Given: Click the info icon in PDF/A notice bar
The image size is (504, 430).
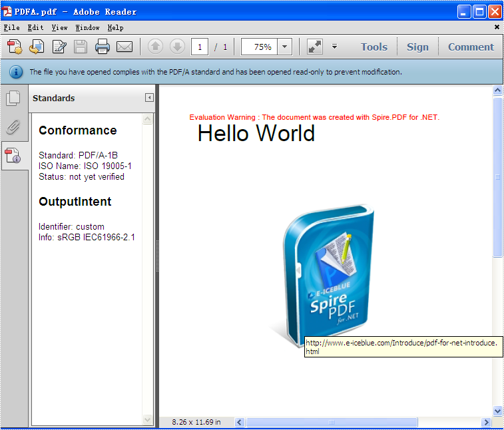Looking at the screenshot, I should pos(16,72).
